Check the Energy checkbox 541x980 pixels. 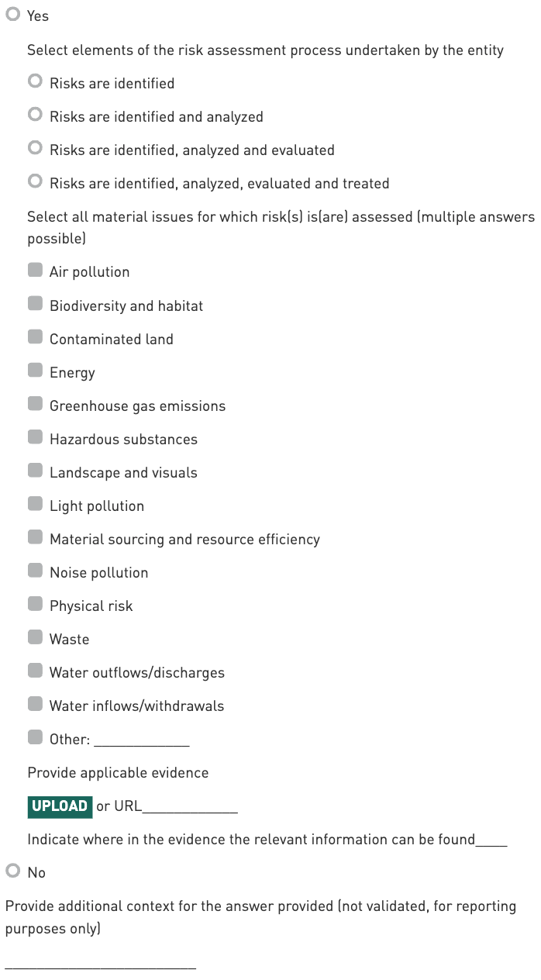(35, 371)
